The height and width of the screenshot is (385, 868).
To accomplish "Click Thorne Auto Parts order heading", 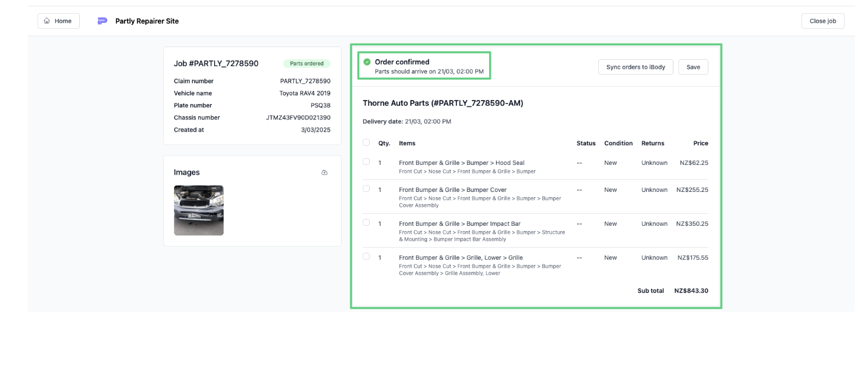I will pyautogui.click(x=443, y=103).
